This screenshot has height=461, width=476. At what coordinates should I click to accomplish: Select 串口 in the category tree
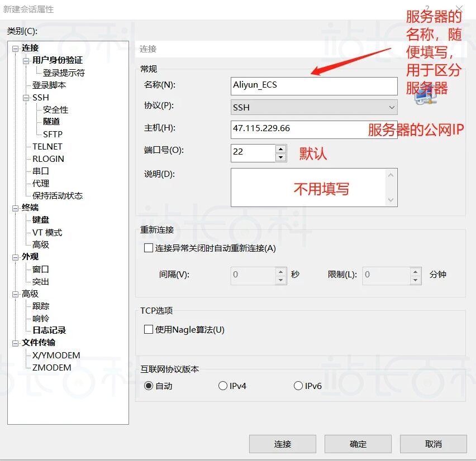tap(41, 171)
